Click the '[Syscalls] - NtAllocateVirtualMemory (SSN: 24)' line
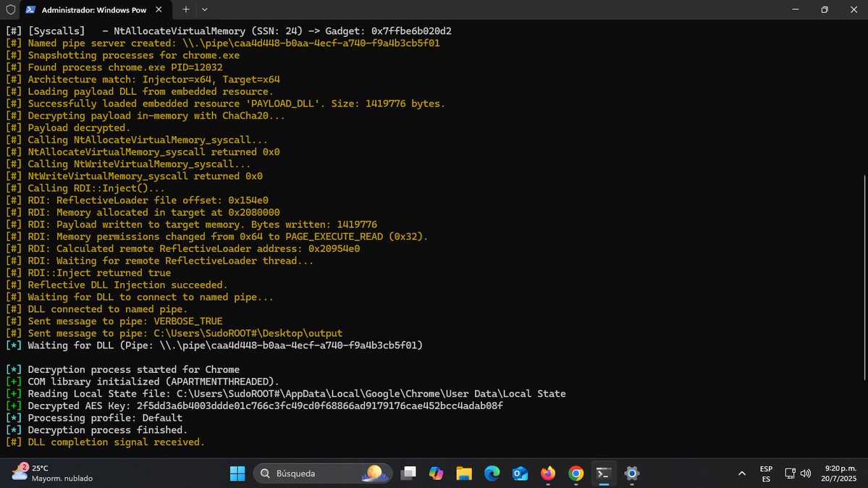This screenshot has height=488, width=868. (x=229, y=31)
